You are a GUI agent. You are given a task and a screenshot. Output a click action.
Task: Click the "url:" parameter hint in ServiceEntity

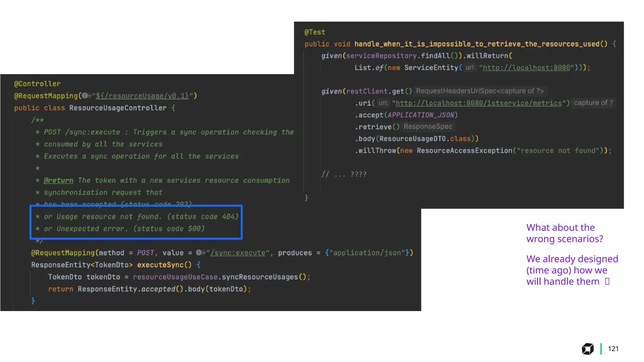(x=470, y=68)
